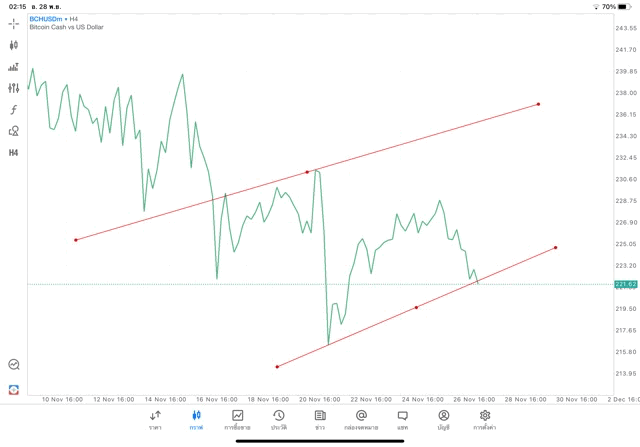
Task: Switch to the ราคา (Quotes) tab
Action: coord(155,419)
